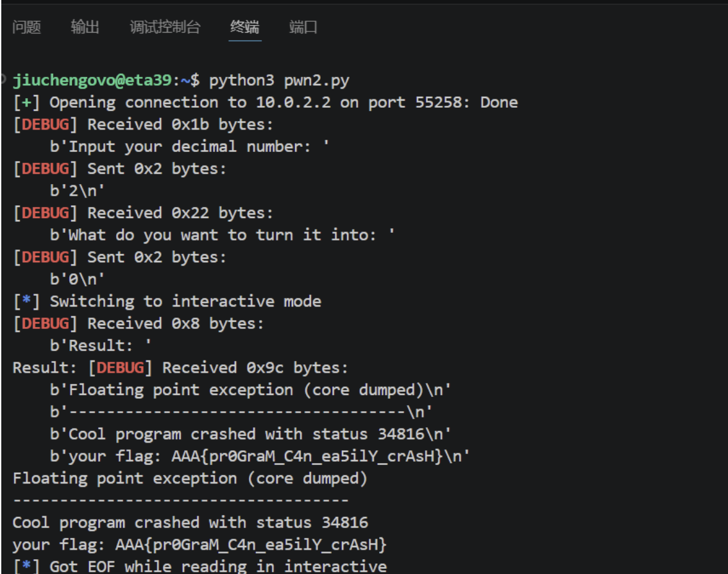The height and width of the screenshot is (574, 728).
Task: Select the 调试控制台 debug console tab
Action: click(165, 27)
